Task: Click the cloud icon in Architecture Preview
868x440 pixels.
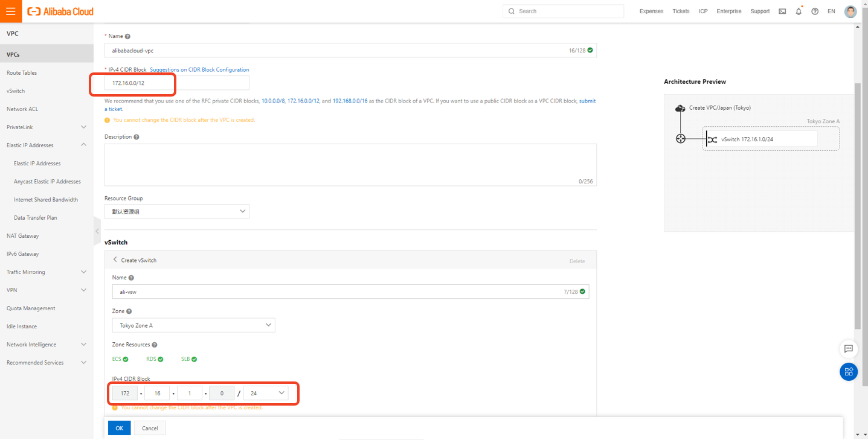Action: 680,108
